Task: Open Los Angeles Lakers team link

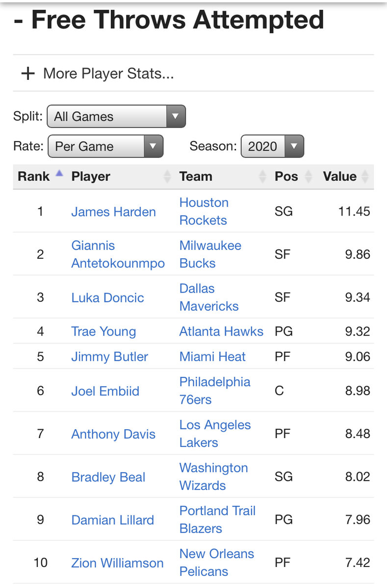Action: pos(215,434)
